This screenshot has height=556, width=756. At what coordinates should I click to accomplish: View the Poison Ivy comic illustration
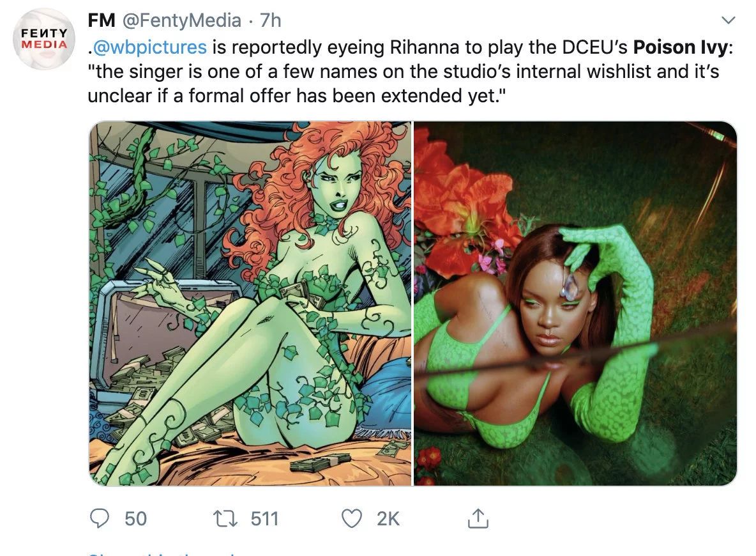click(x=250, y=303)
